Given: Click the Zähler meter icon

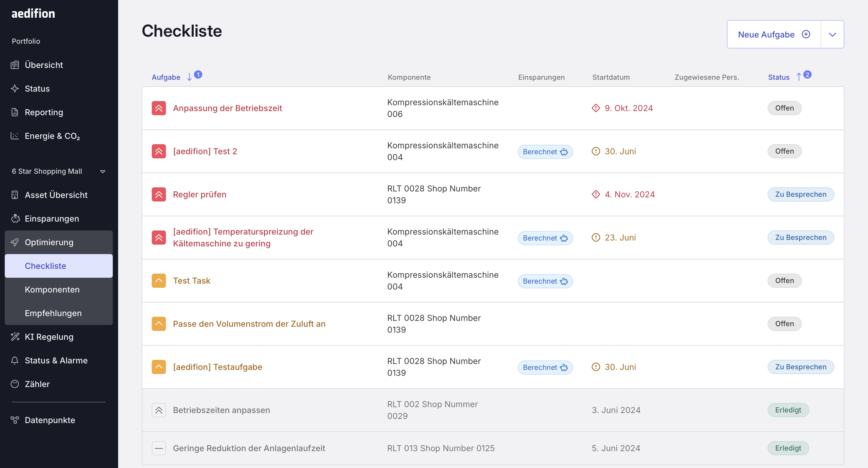Looking at the screenshot, I should pyautogui.click(x=14, y=384).
